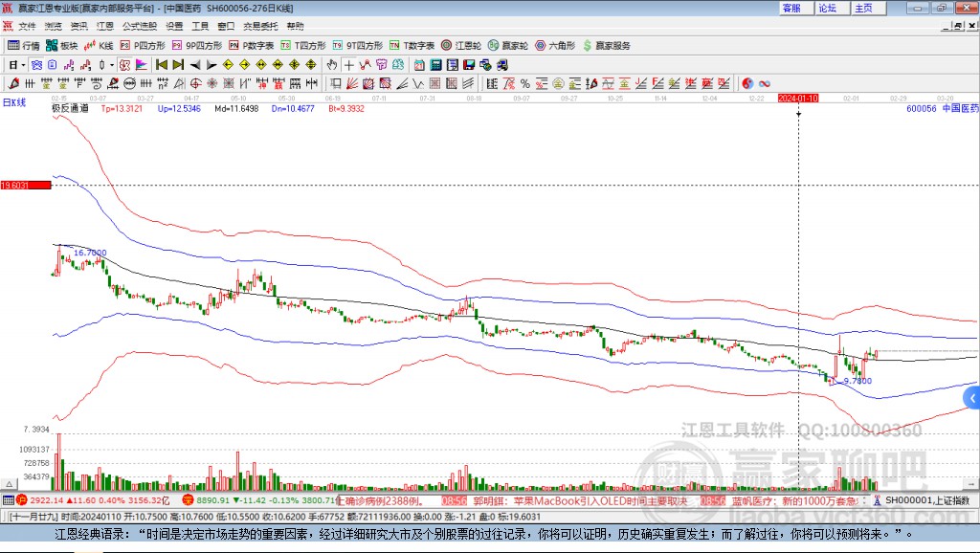Click the 深 index 8890.91 status

258,500
